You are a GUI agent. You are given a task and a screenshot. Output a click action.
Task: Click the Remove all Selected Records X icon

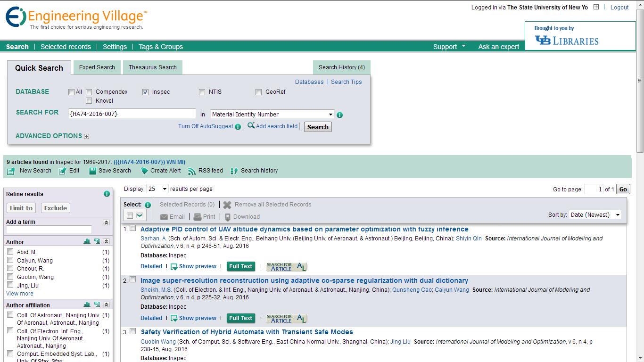click(227, 205)
